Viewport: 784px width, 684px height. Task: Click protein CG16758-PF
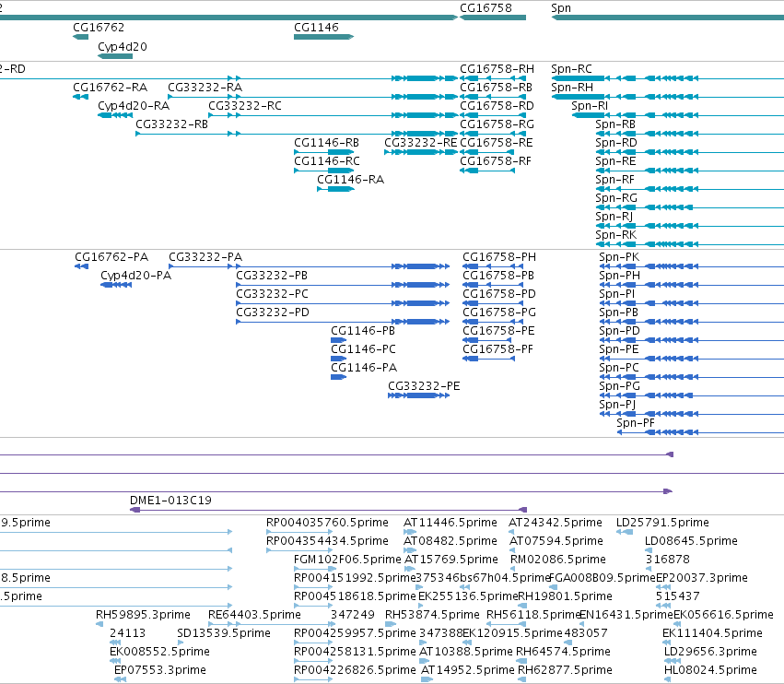click(497, 349)
